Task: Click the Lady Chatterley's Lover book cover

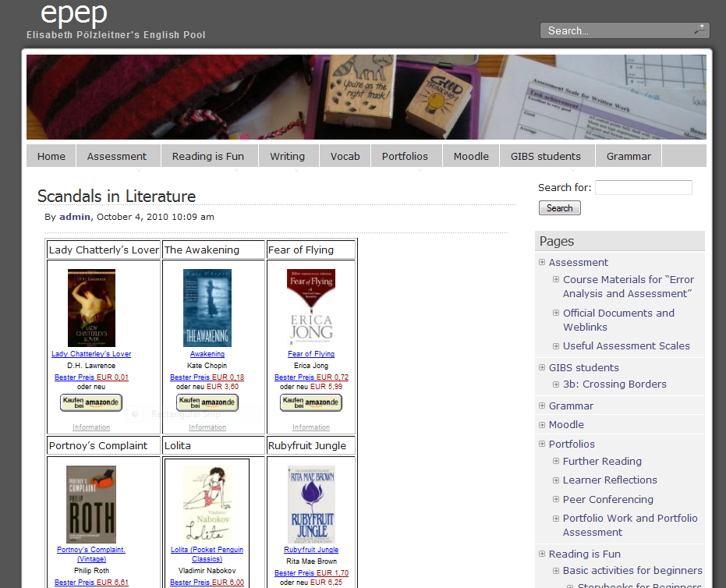Action: pyautogui.click(x=91, y=308)
